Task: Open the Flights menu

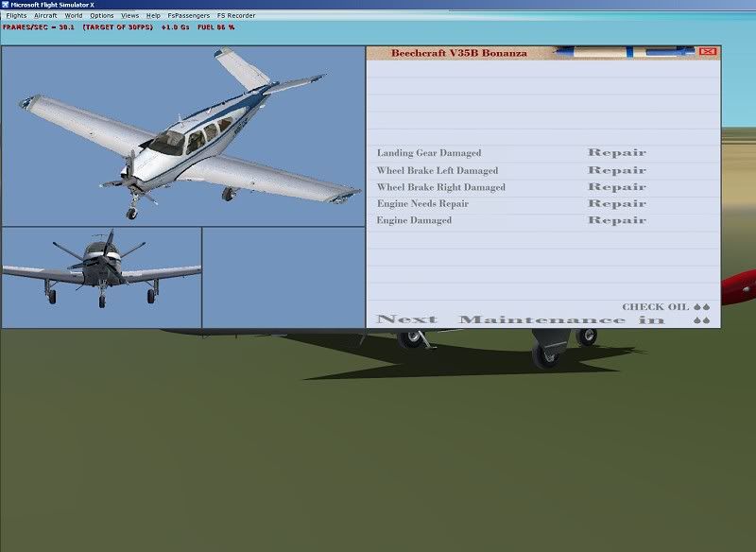Action: 16,15
